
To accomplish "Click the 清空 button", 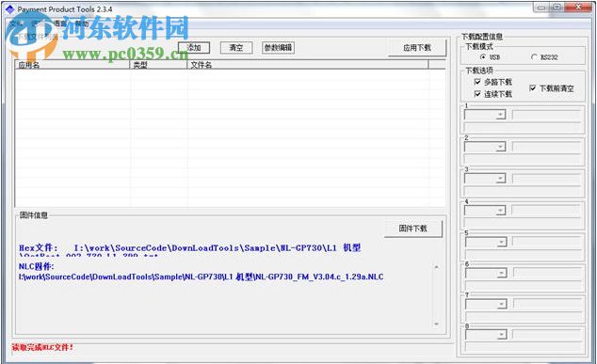I will point(236,48).
